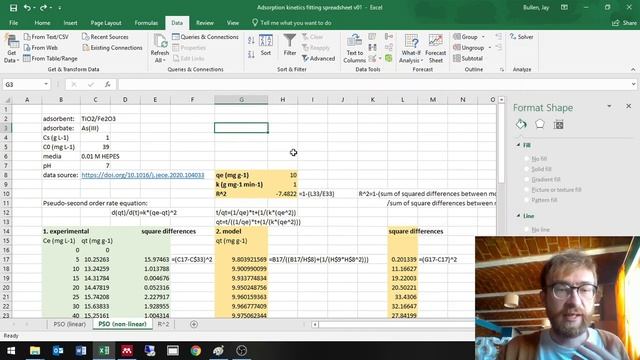Collapse the ribbon with chevron
Image resolution: width=640 pixels, height=360 pixels.
[x=633, y=69]
